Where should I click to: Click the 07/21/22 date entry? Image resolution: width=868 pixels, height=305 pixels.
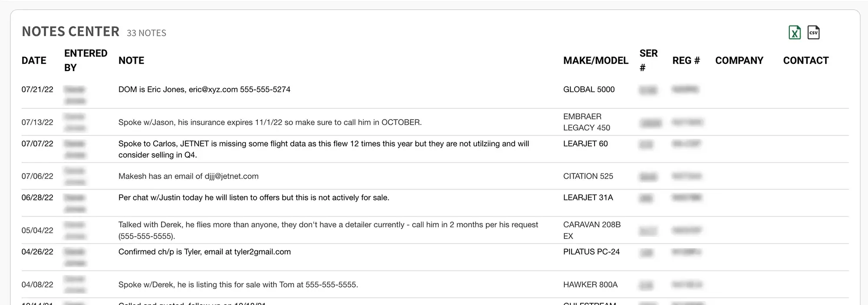(37, 89)
